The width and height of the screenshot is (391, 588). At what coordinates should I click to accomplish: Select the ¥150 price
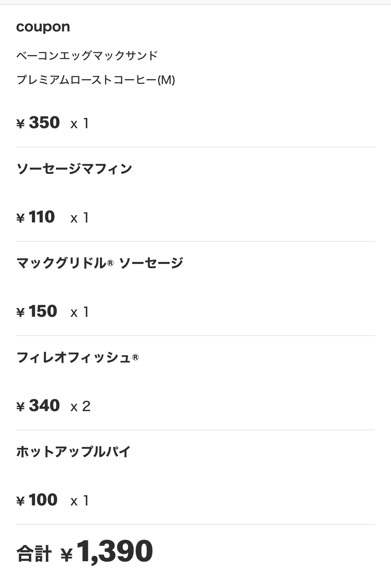pos(37,311)
